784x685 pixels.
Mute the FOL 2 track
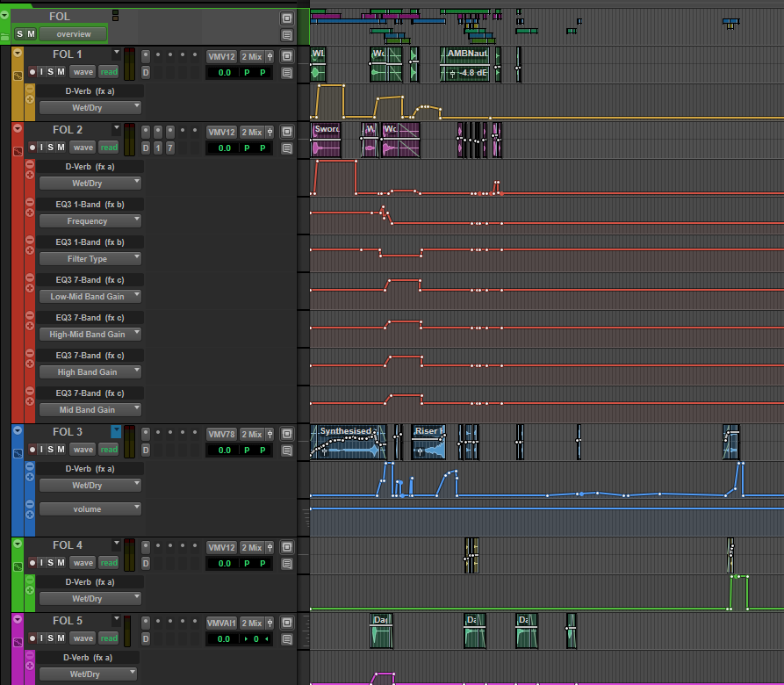(61, 148)
